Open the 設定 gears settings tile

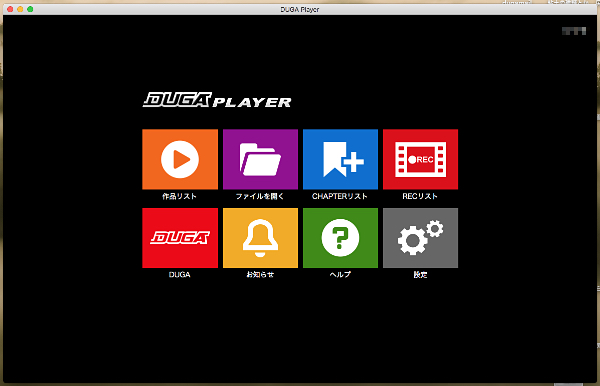[420, 238]
